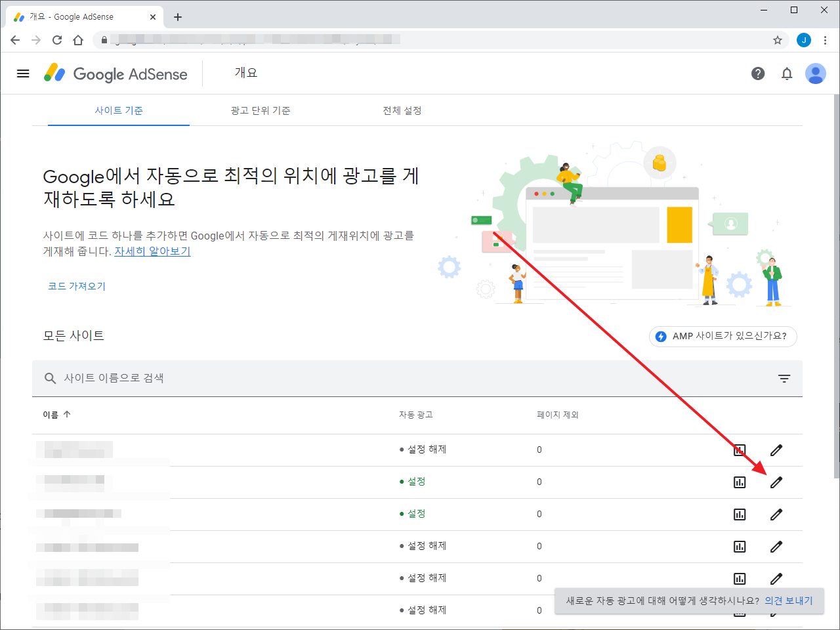This screenshot has width=840, height=630.
Task: Switch to the 사이트 기준 tab
Action: pos(119,110)
